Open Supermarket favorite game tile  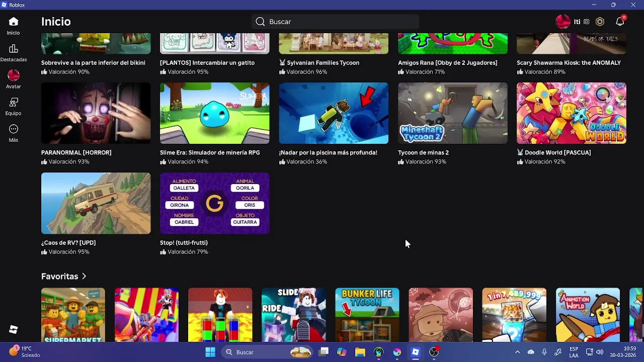click(x=73, y=315)
